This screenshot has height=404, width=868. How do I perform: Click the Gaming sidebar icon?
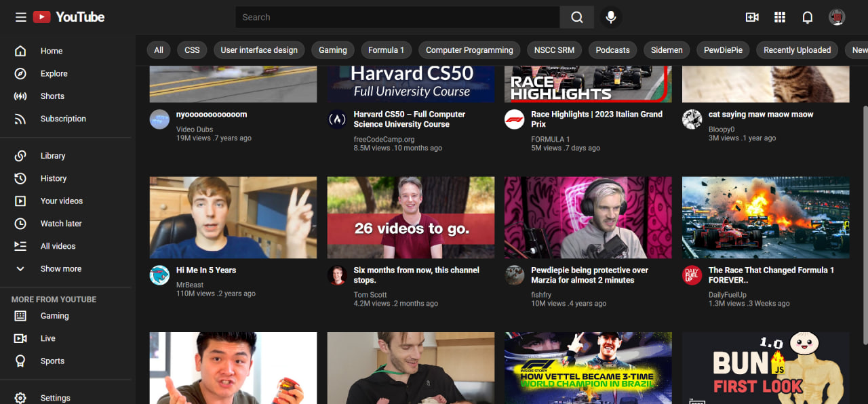coord(20,316)
